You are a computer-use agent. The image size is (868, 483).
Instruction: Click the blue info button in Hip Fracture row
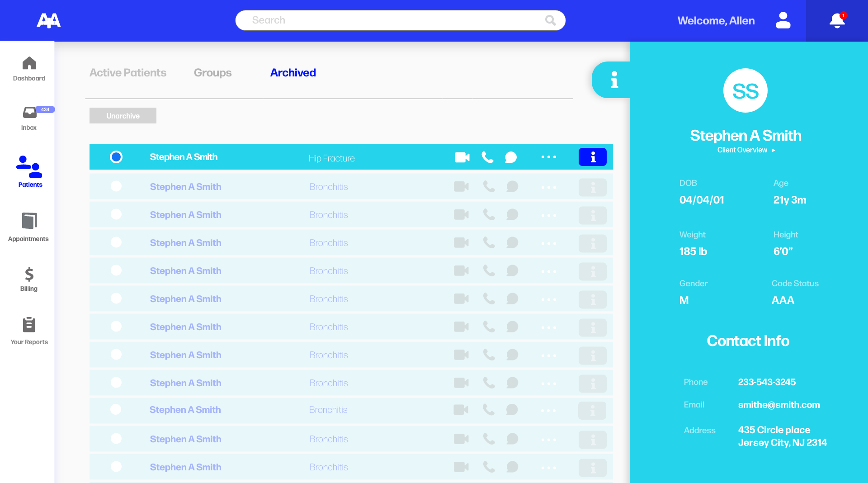pos(593,157)
